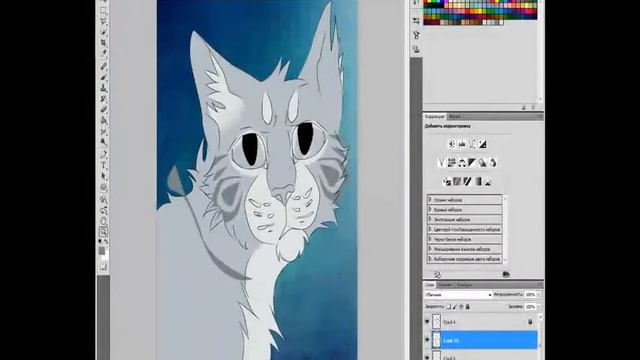Add an Invert adjustment
The width and height of the screenshot is (640, 360).
(x=447, y=181)
